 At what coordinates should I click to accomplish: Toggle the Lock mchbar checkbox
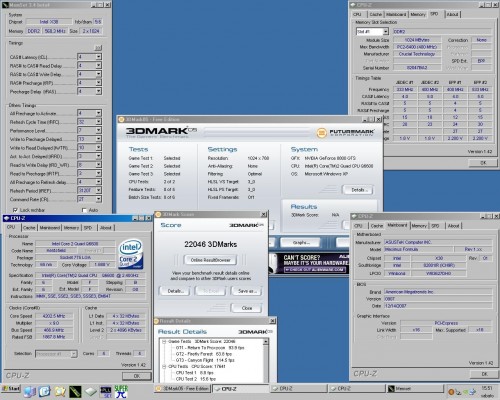[15, 210]
